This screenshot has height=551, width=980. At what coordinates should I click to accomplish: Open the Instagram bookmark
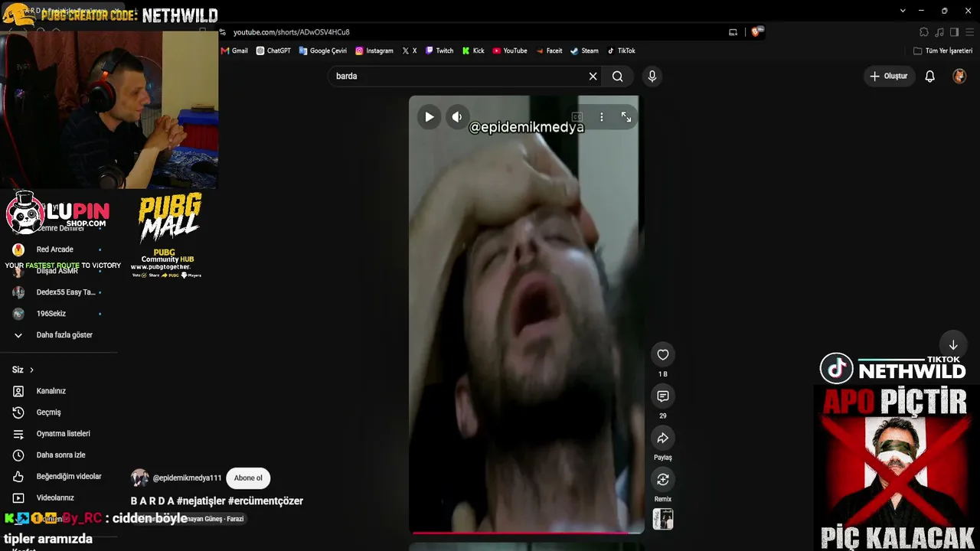click(x=374, y=51)
